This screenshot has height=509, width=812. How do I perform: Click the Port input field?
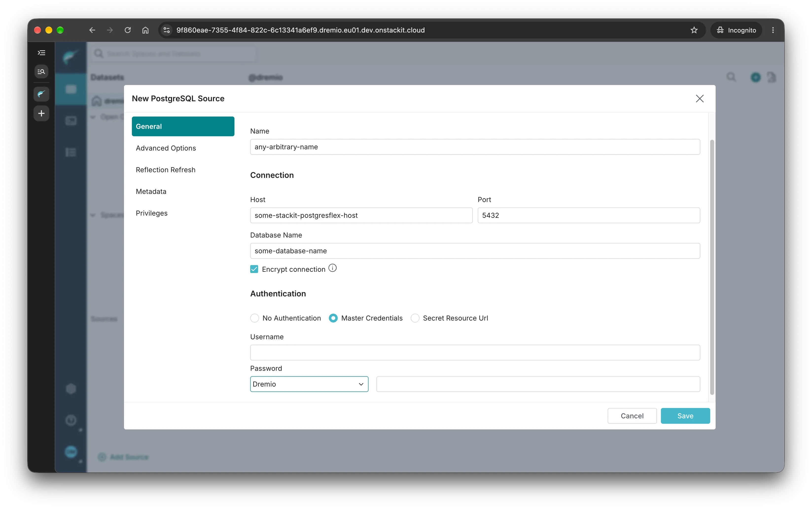(588, 215)
